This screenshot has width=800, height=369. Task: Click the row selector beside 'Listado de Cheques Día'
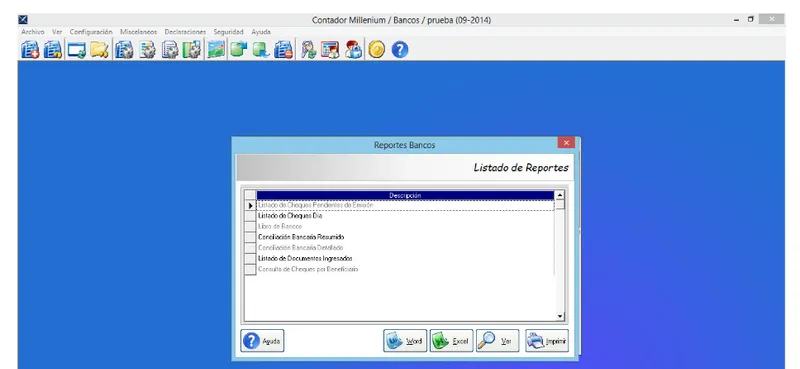tap(250, 216)
